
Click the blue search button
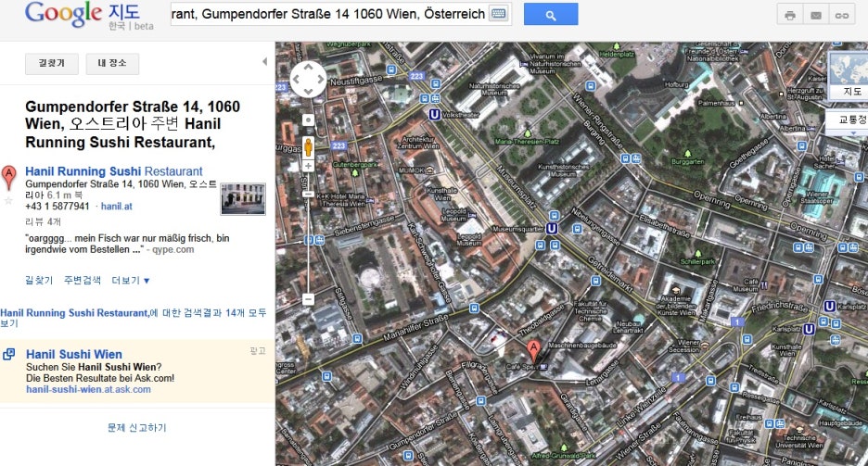click(551, 15)
